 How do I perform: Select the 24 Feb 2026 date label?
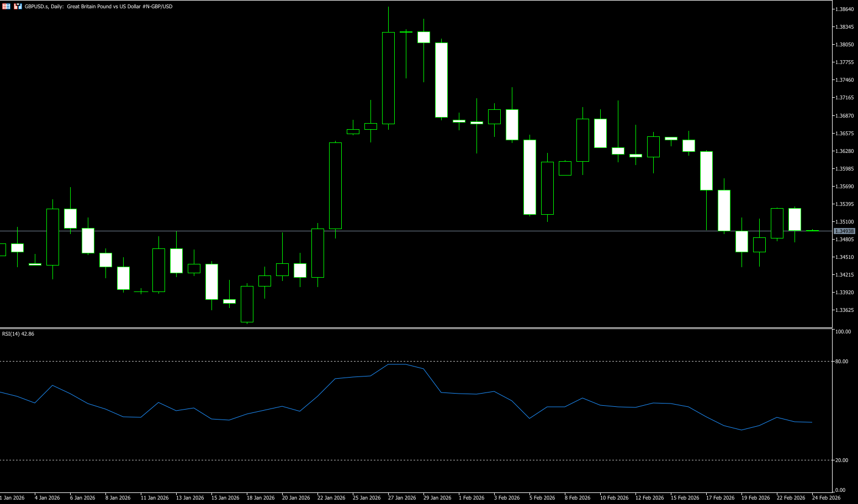(x=826, y=498)
